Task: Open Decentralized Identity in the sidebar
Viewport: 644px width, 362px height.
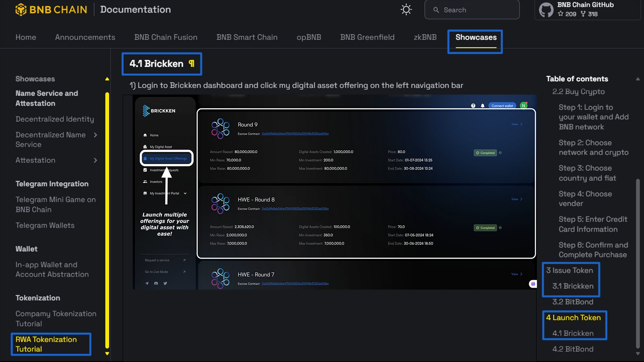Action: point(55,119)
